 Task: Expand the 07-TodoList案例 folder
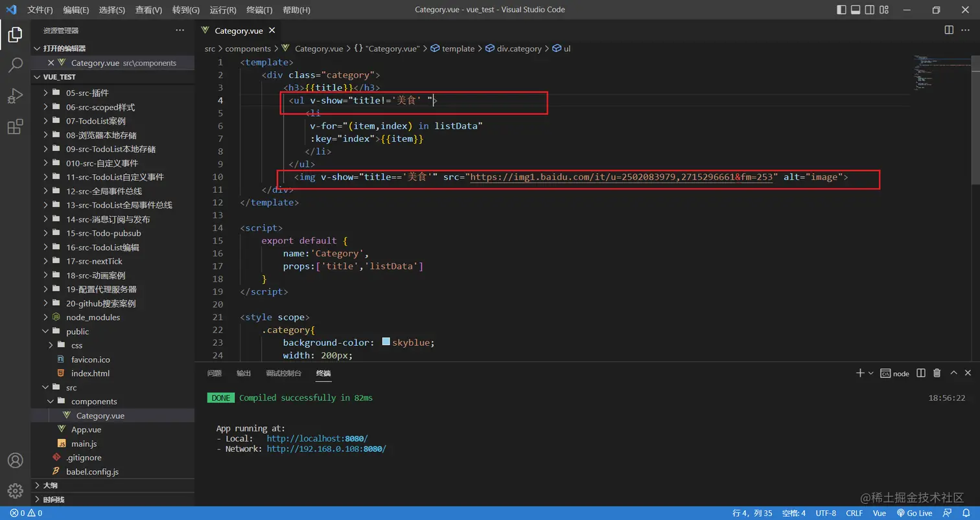(113, 121)
